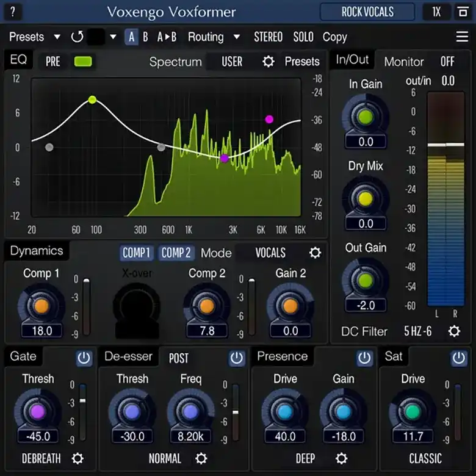Open the question mark help icon

tap(12, 12)
